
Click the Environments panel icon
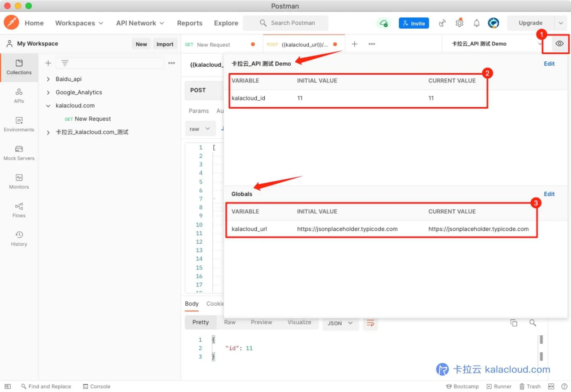[18, 123]
